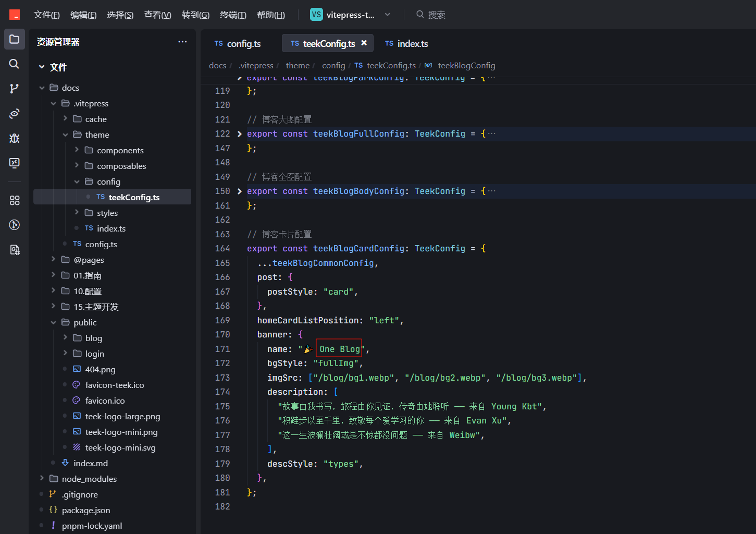The height and width of the screenshot is (534, 756).
Task: Open the remote terminal icon in activity bar
Action: click(x=15, y=163)
